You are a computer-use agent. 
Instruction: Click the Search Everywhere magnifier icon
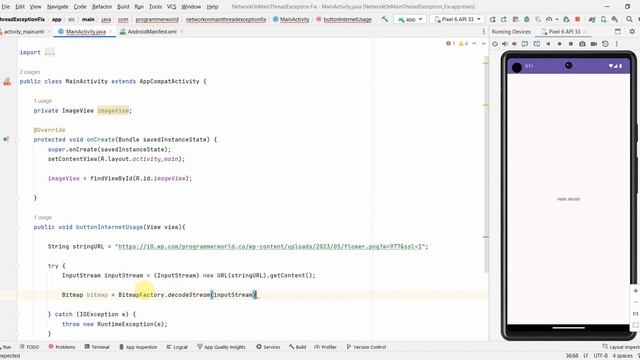[x=629, y=19]
